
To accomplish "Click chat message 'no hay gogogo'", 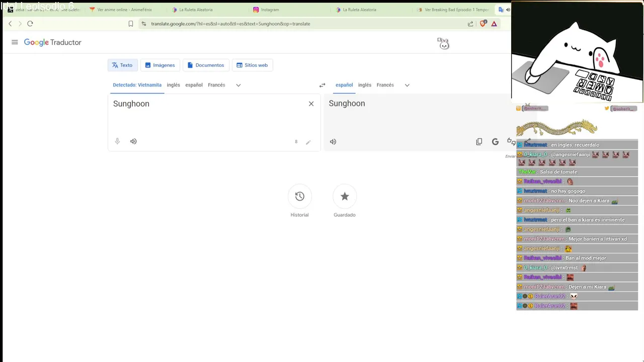I will [568, 191].
